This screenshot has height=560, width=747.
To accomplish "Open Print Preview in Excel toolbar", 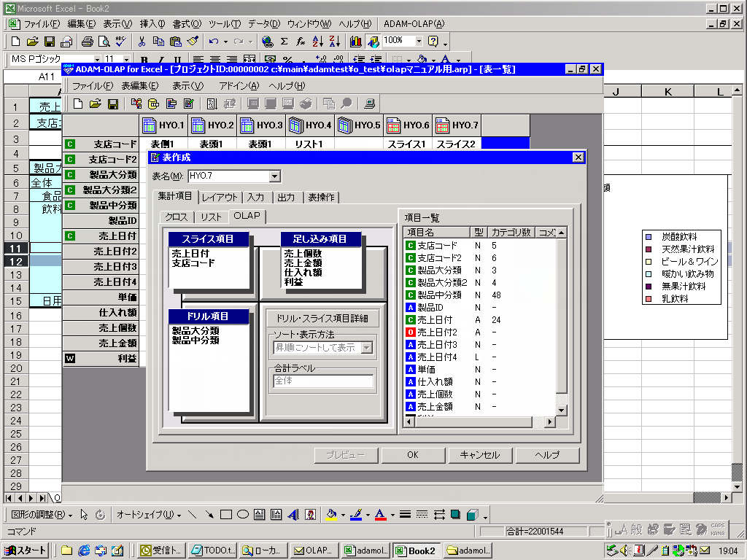I will (104, 42).
